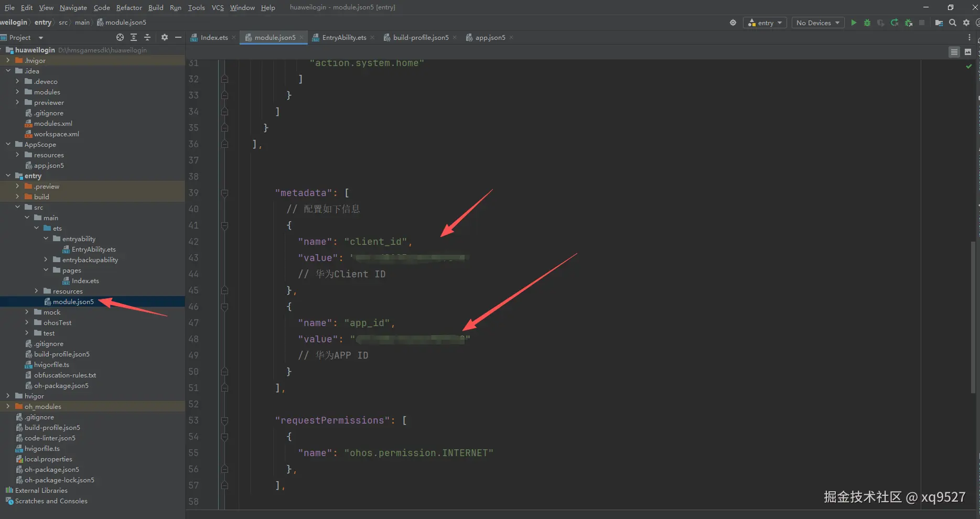Open the entry run configuration dropdown
The height and width of the screenshot is (519, 980).
[x=765, y=23]
